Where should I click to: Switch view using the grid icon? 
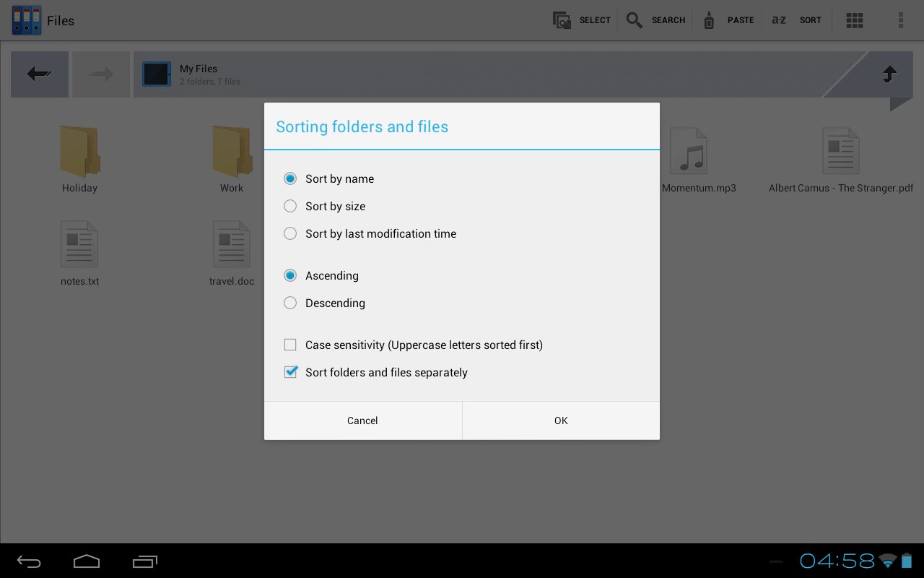(855, 20)
